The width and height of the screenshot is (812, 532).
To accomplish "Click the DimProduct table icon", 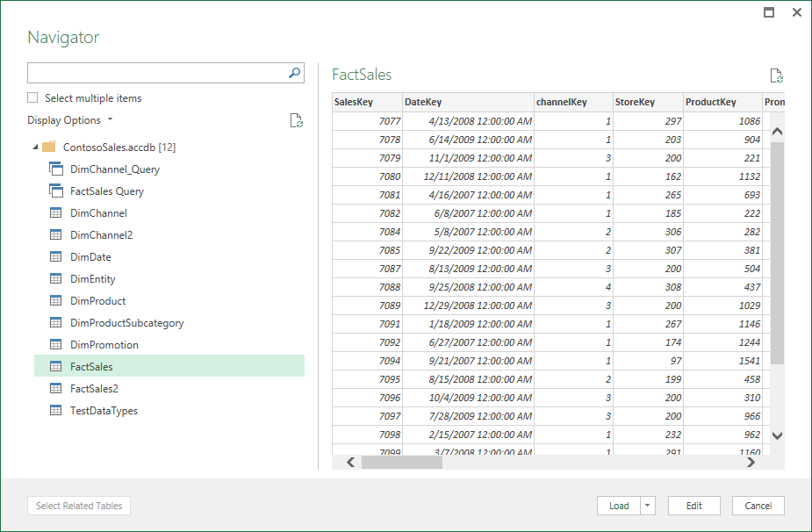I will [56, 301].
